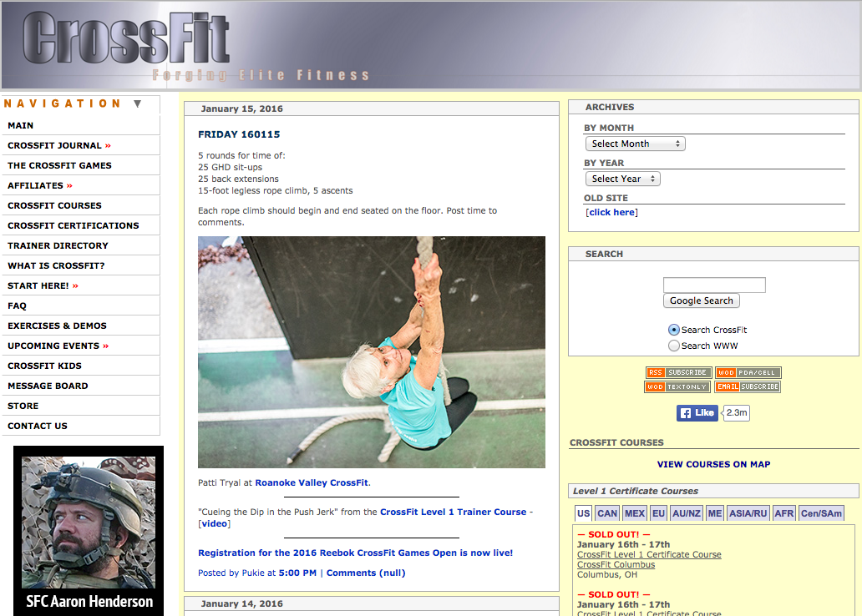
Task: Open Exercises & Demos
Action: click(x=81, y=326)
